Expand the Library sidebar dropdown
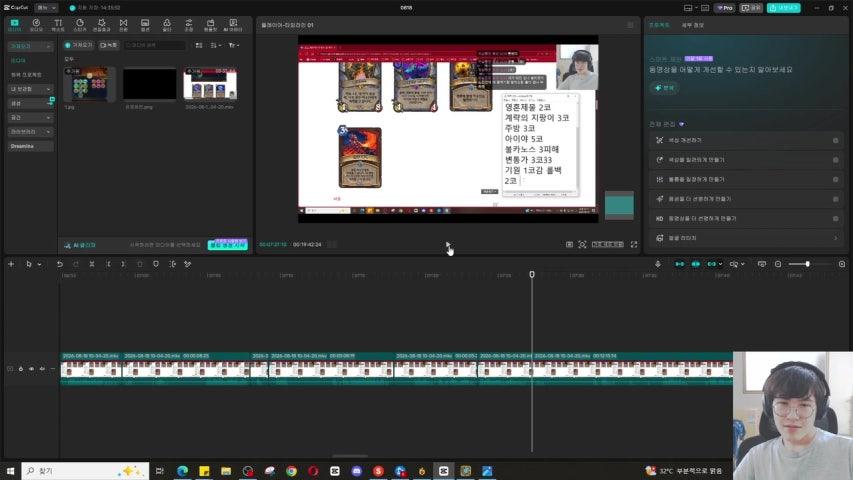Viewport: 853px width, 480px height. [30, 132]
